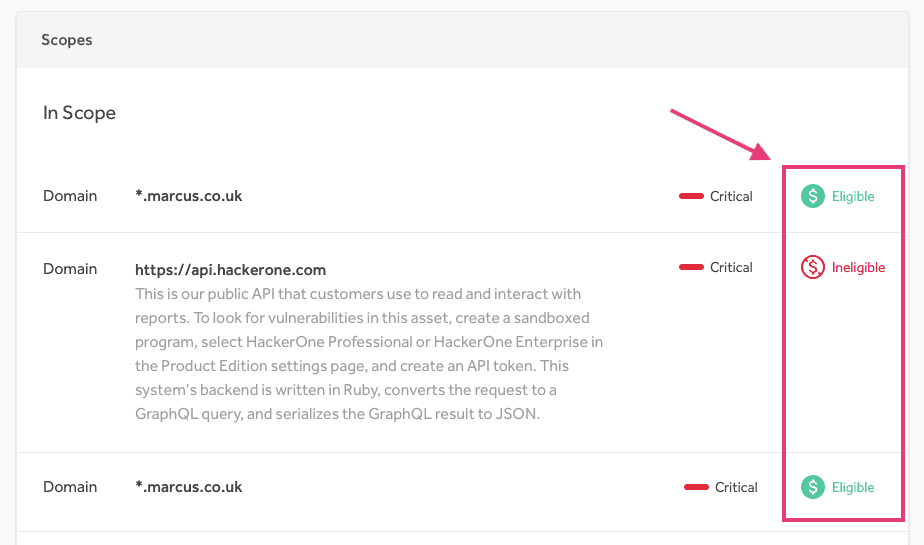Click the public API description paragraph
This screenshot has height=545, width=924.
(x=369, y=354)
